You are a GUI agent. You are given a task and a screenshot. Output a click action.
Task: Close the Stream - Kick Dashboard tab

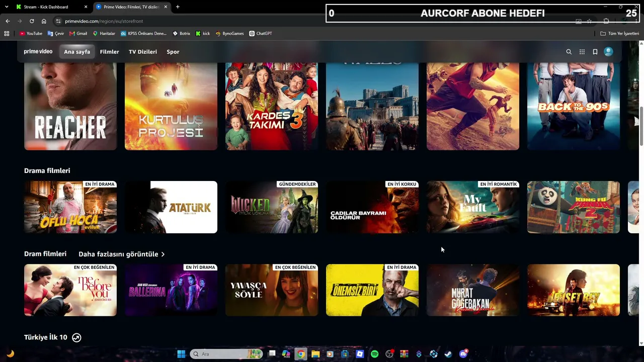(86, 7)
